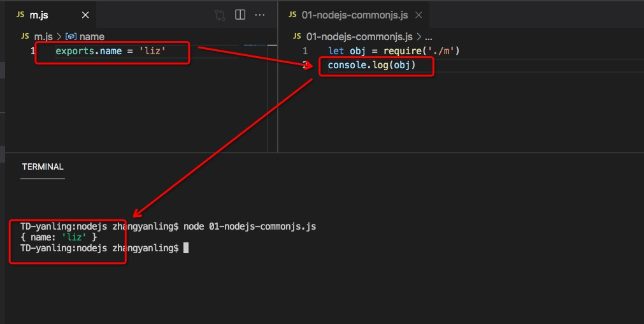Image resolution: width=644 pixels, height=324 pixels.
Task: Click the 'liz' string in m.js
Action: coord(152,51)
